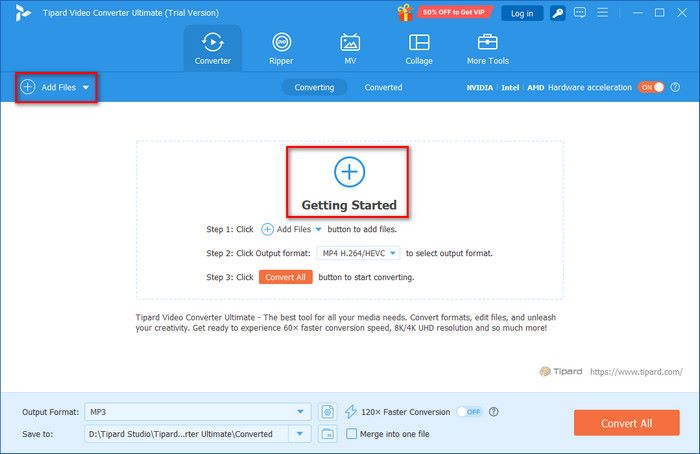
Task: Click the hardware acceleration help icon
Action: [675, 87]
